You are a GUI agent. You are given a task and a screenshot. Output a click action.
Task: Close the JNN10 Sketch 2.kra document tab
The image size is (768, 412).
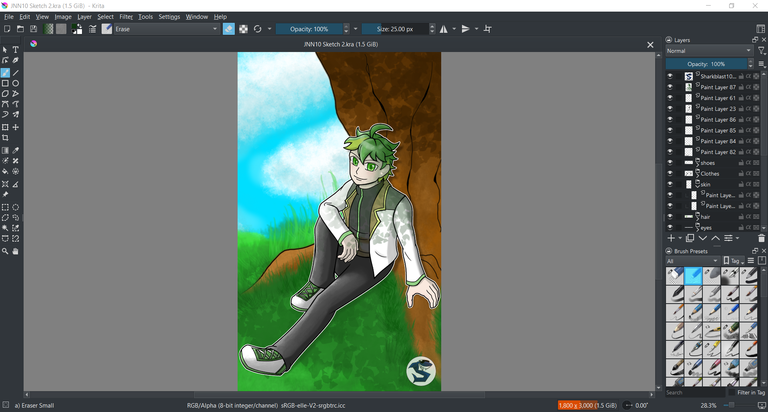[650, 45]
